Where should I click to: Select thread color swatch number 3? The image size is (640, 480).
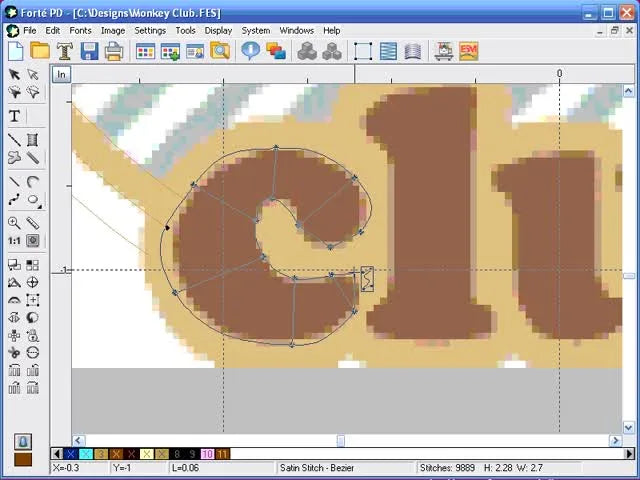[x=101, y=454]
